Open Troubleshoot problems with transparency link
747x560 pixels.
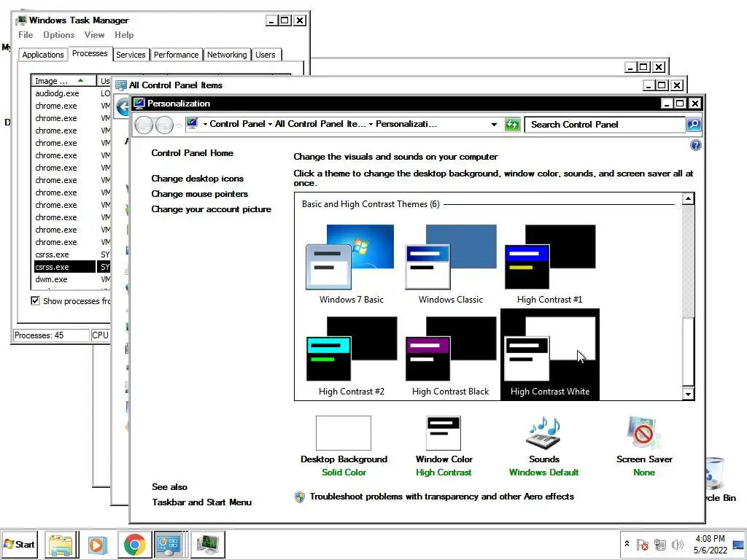click(x=441, y=496)
